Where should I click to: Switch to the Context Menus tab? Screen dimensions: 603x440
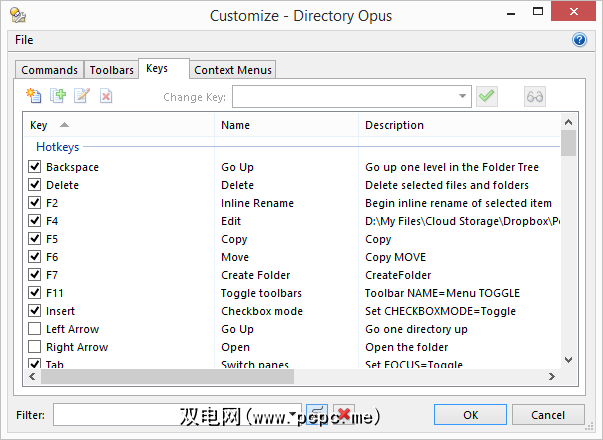[x=233, y=70]
